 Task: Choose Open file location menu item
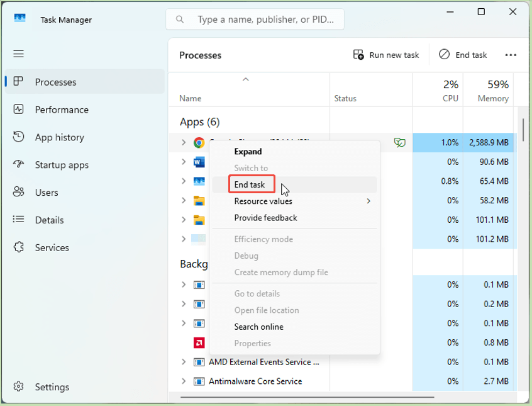294,310
